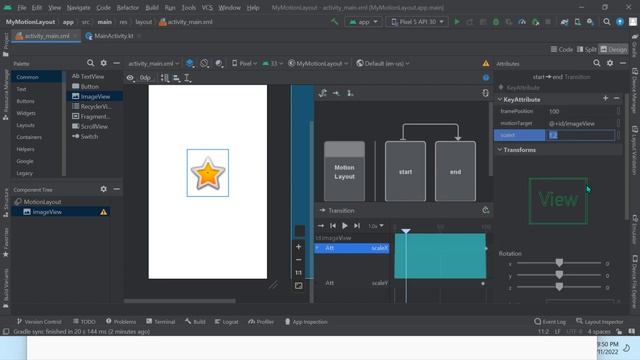640x360 pixels.
Task: Click the loop animation toggle arrow
Action: tap(321, 225)
